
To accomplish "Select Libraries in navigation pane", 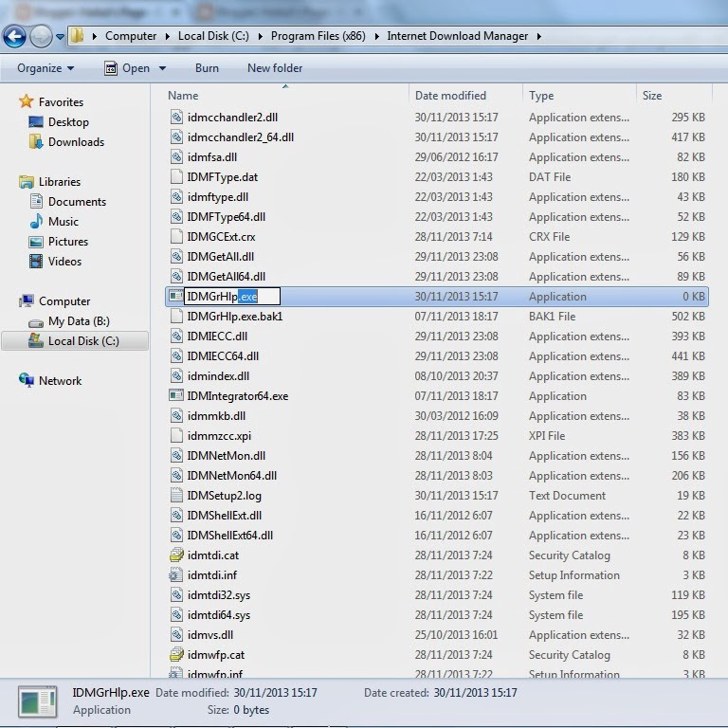I will pyautogui.click(x=60, y=182).
